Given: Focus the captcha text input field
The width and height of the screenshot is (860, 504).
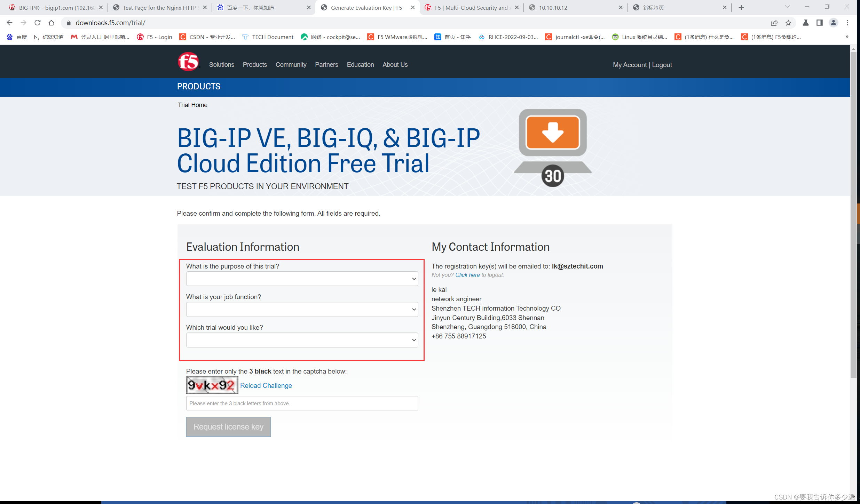Looking at the screenshot, I should pyautogui.click(x=302, y=403).
